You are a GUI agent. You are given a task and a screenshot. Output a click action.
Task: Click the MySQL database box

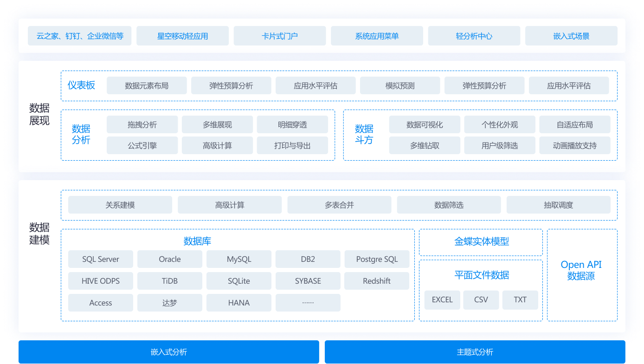[239, 259]
